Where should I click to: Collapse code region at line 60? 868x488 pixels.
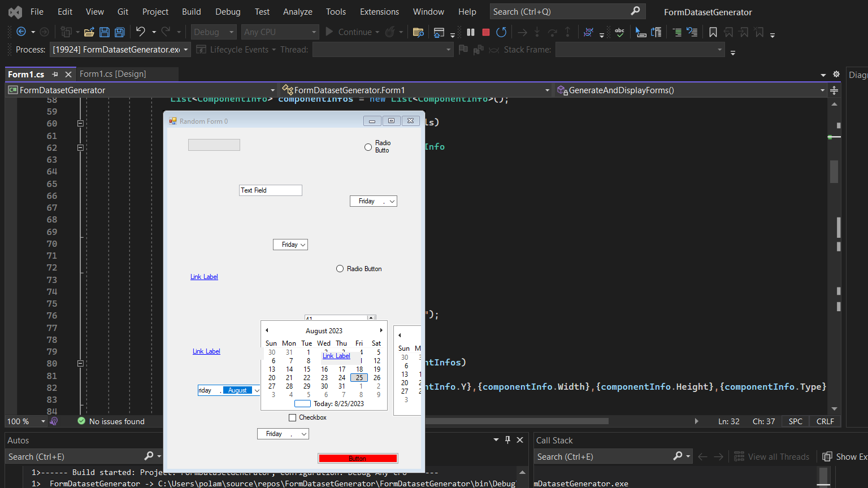pos(80,123)
